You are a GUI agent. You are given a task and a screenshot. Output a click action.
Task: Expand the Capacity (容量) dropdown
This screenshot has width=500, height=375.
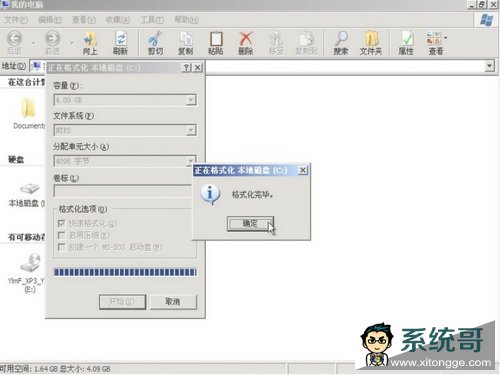tap(191, 100)
